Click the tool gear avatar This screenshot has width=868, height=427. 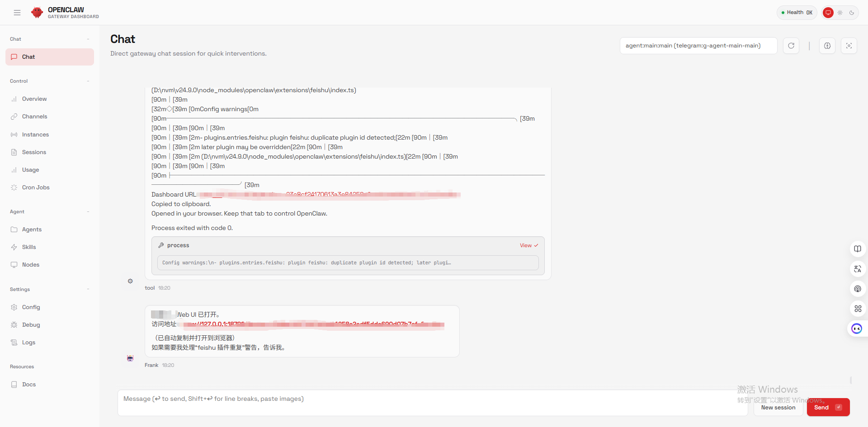130,281
